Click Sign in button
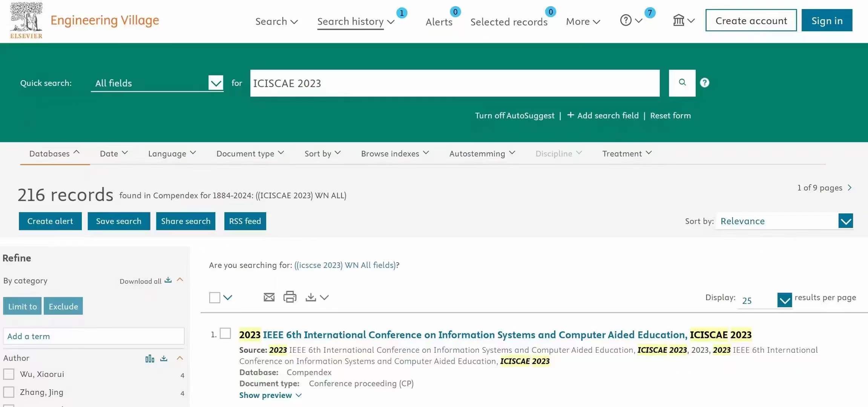The height and width of the screenshot is (407, 868). [x=827, y=20]
